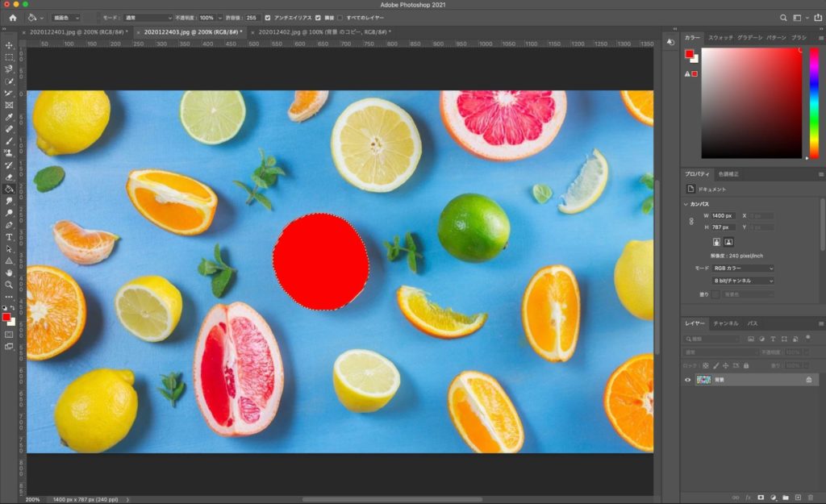Screen dimensions: 826x504
Task: Open the RGB カラー mode dropdown
Action: click(x=743, y=268)
